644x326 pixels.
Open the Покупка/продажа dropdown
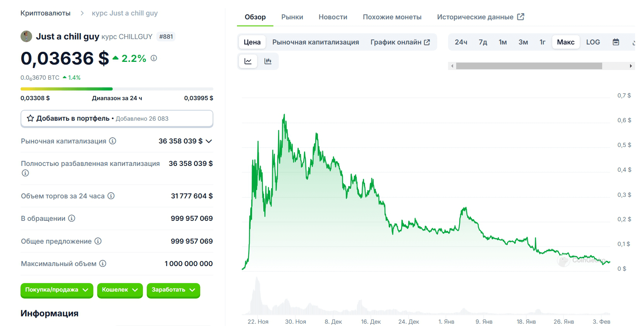tap(57, 290)
